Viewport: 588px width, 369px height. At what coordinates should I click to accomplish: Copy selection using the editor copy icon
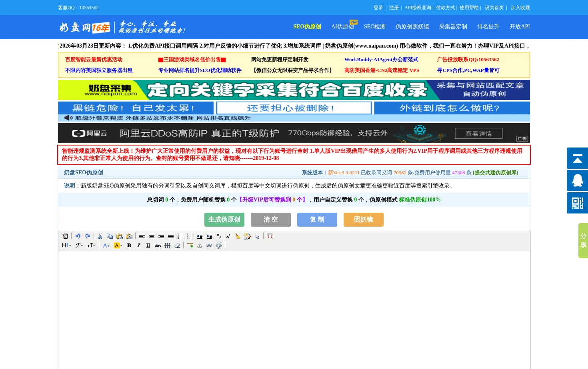click(x=110, y=236)
